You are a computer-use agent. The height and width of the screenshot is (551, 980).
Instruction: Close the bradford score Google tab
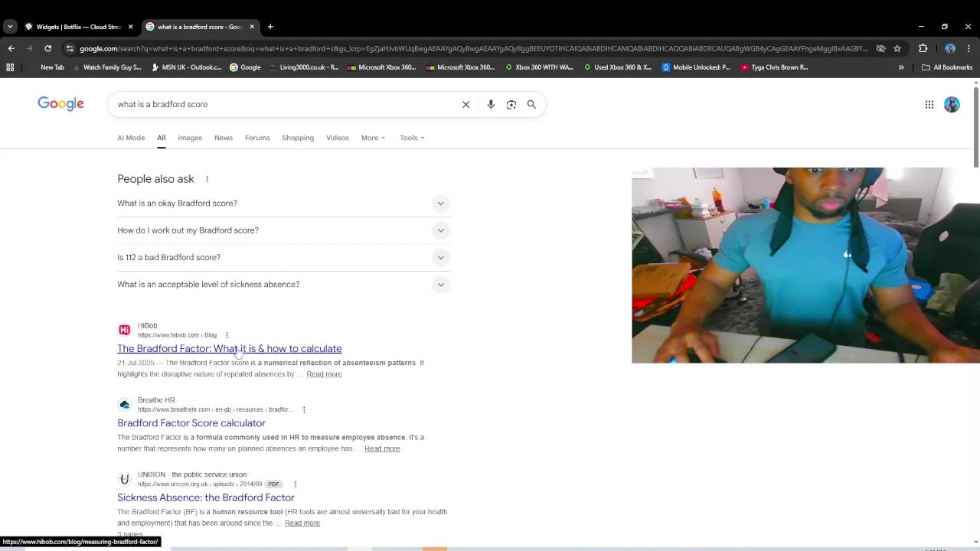[252, 27]
